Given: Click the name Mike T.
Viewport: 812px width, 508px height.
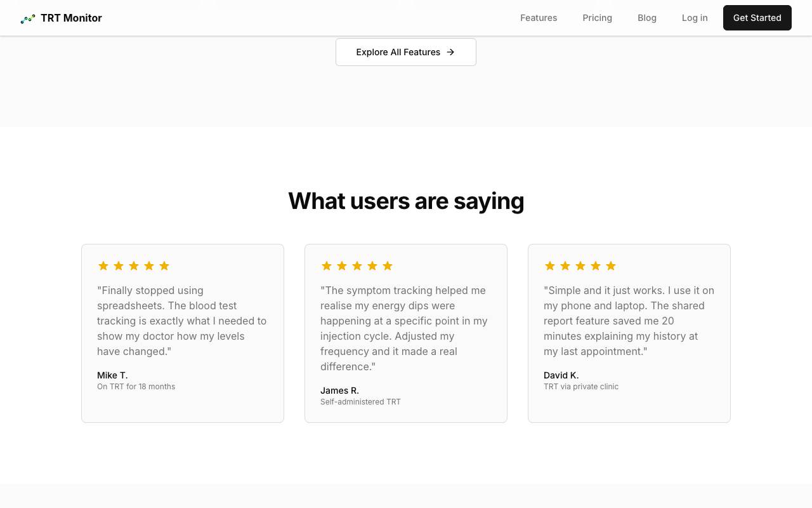Looking at the screenshot, I should pyautogui.click(x=112, y=375).
